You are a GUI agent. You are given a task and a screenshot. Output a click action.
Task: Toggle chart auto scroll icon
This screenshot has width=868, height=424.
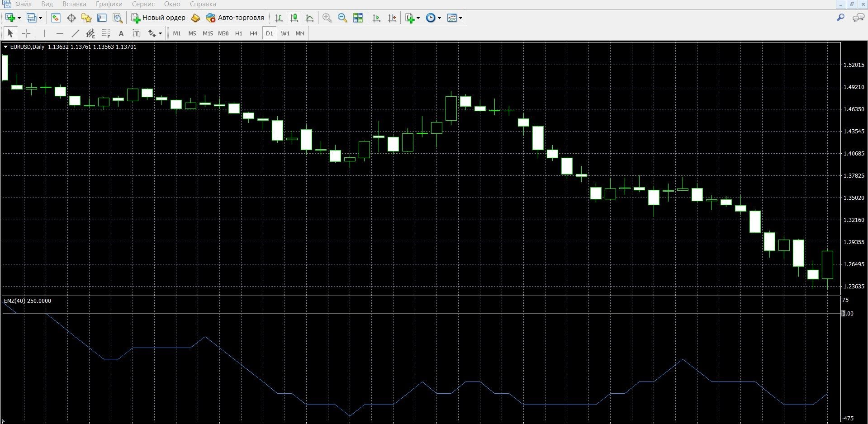[x=376, y=18]
